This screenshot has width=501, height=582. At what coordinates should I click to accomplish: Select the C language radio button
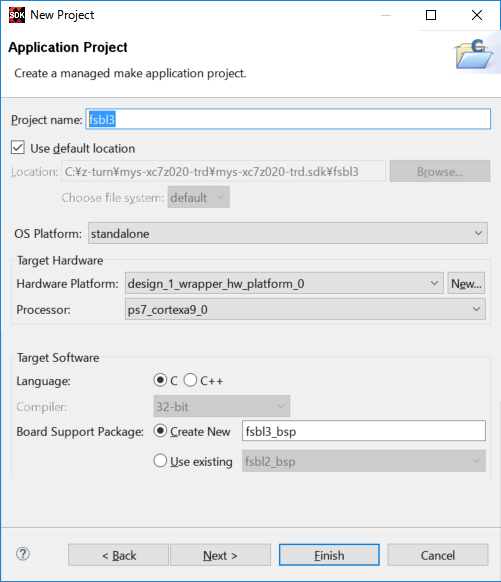tap(160, 380)
